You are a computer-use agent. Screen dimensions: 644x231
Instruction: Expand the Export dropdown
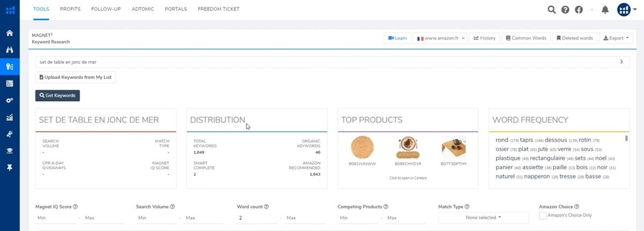click(616, 39)
